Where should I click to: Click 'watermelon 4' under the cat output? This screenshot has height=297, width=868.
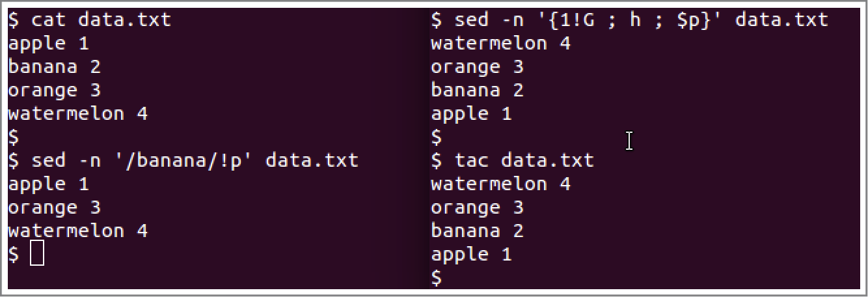[78, 113]
